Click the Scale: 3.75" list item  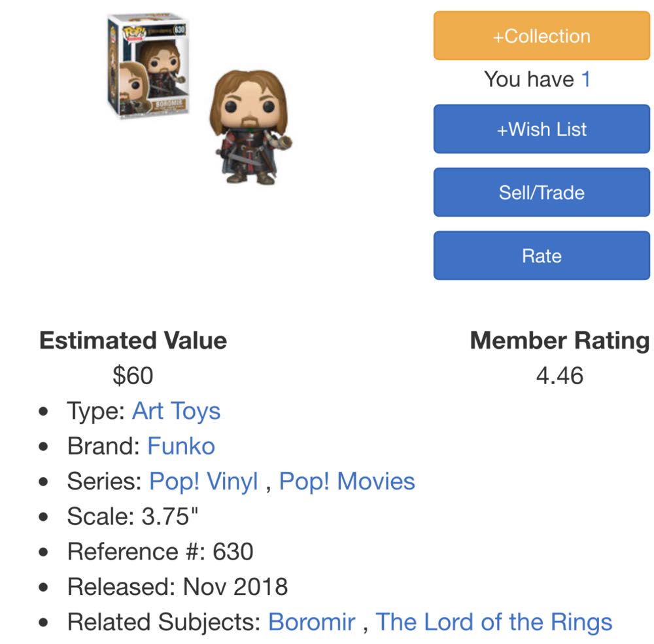point(133,516)
